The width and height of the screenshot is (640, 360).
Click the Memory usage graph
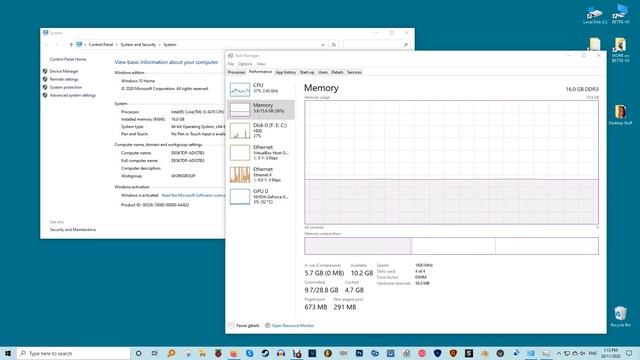click(x=451, y=162)
